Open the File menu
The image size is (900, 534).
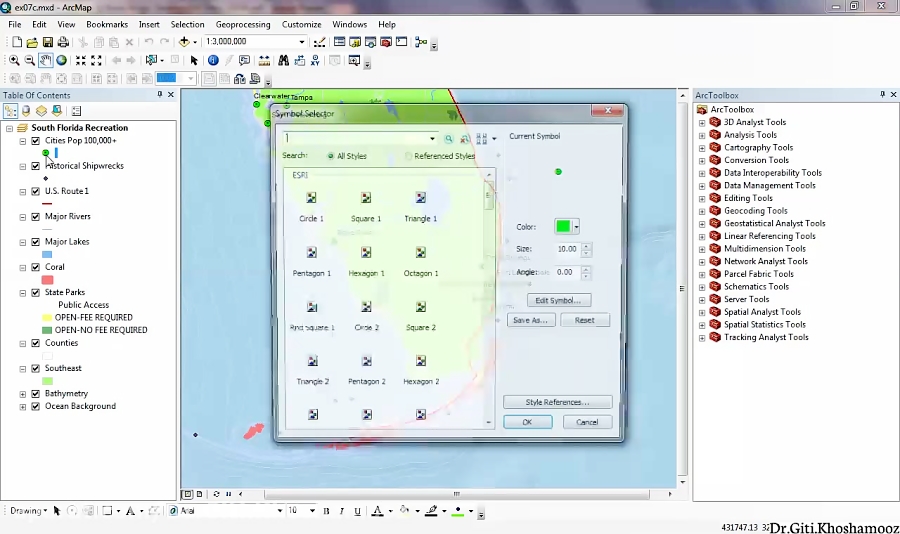15,24
